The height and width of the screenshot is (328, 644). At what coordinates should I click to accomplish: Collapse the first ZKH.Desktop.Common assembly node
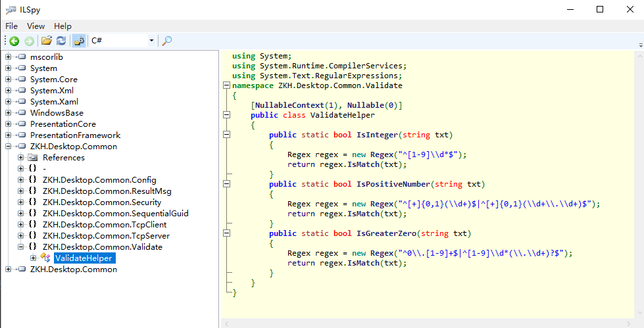click(8, 146)
